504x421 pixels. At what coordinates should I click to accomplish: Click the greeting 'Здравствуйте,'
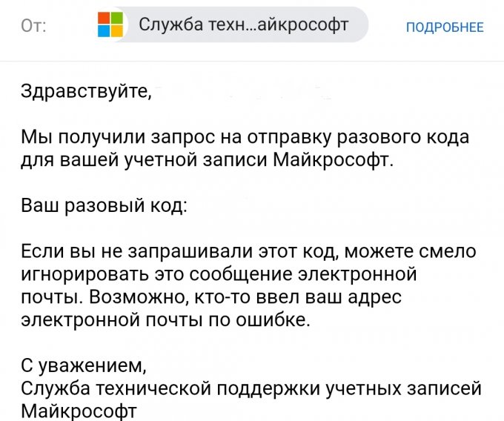click(86, 93)
